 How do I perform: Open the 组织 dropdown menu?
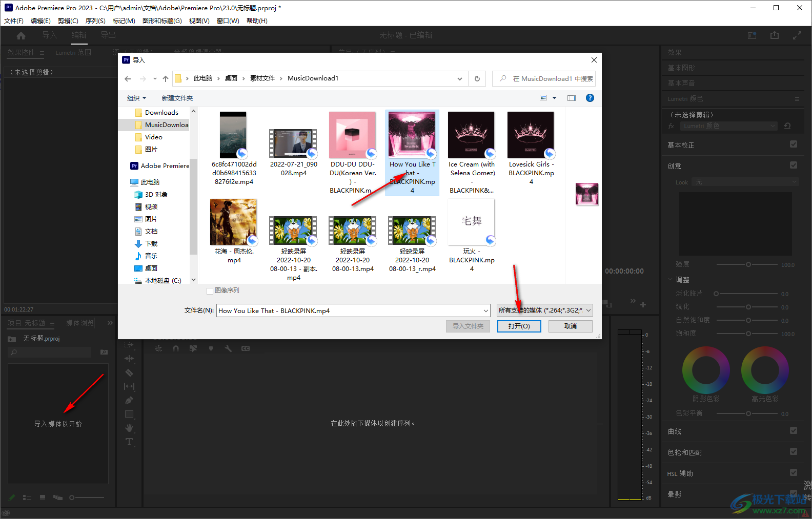tap(137, 98)
